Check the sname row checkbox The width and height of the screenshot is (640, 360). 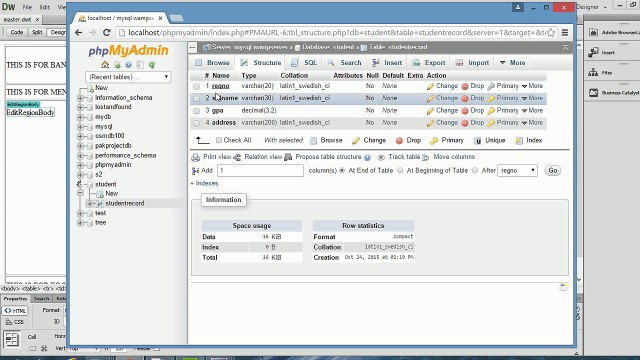tap(197, 99)
